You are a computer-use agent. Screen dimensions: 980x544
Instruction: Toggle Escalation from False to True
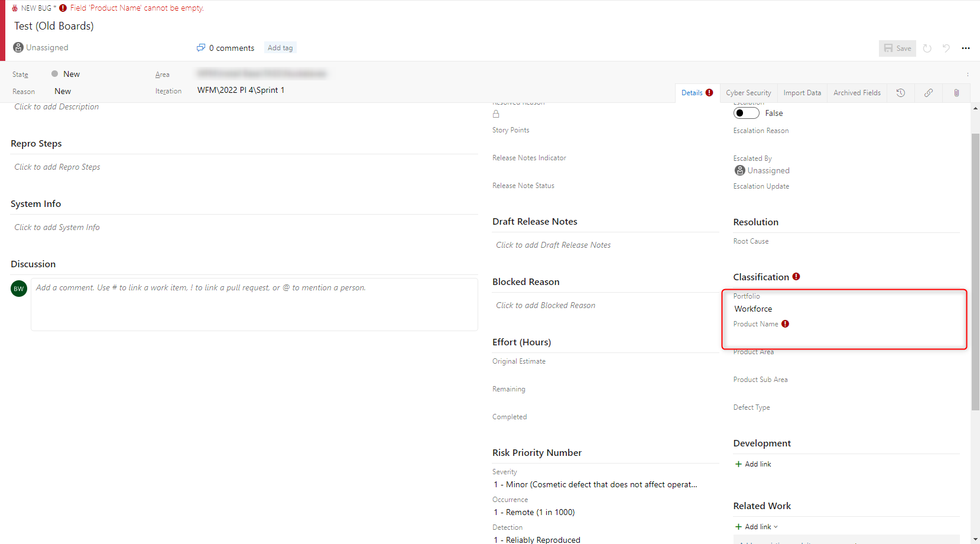pyautogui.click(x=746, y=112)
